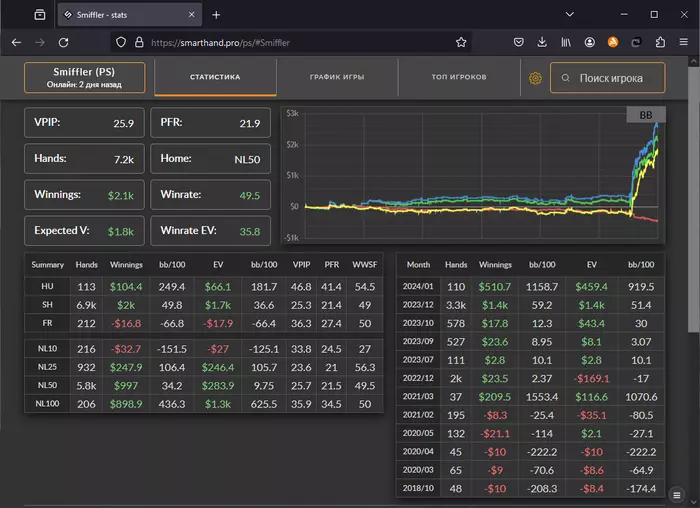Image resolution: width=700 pixels, height=508 pixels.
Task: Toggle the BB chart unit button
Action: tap(645, 115)
